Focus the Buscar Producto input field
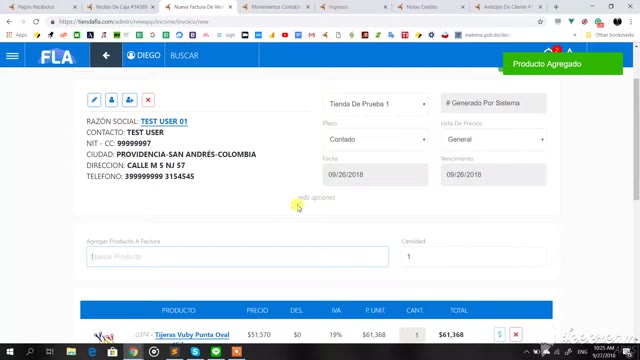640x360 pixels. pos(238,257)
